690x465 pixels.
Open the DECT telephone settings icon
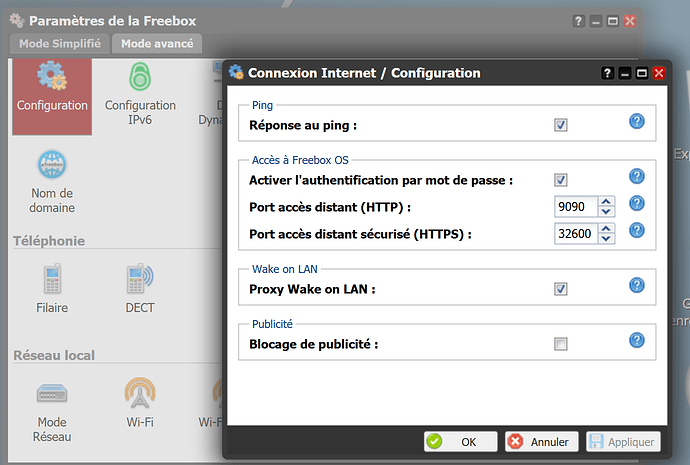click(140, 288)
